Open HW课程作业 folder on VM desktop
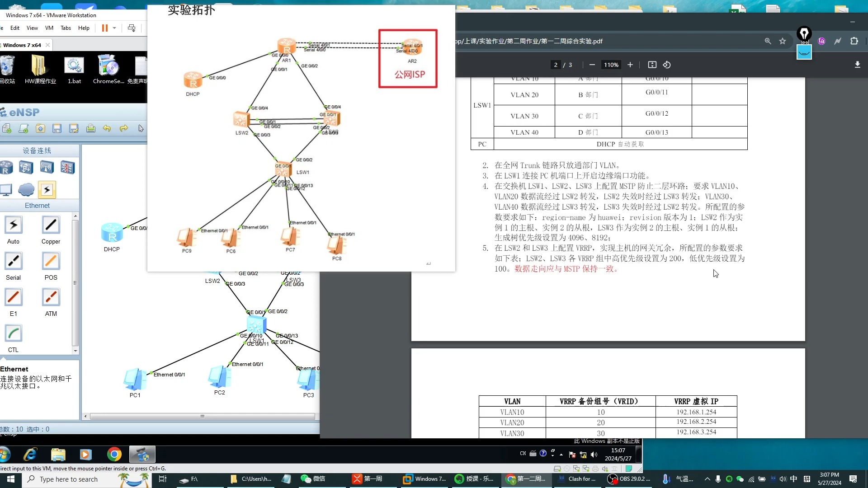This screenshot has height=488, width=868. [x=40, y=69]
